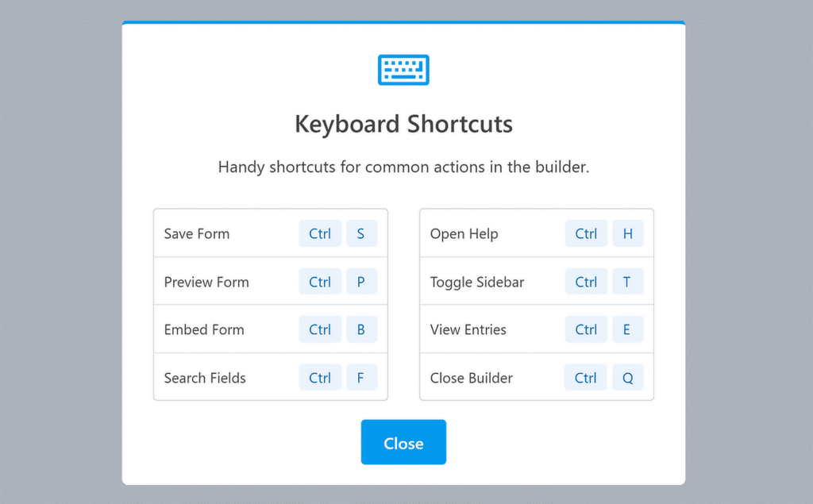
Task: Click the T key badge for Toggle Sidebar
Action: [628, 281]
